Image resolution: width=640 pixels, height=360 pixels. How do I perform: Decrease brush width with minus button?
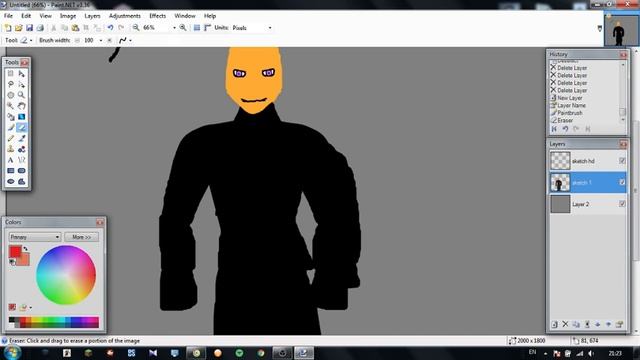77,40
